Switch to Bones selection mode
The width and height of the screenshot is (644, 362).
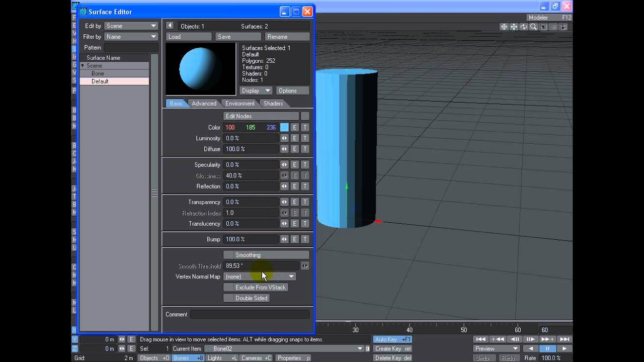coord(188,358)
